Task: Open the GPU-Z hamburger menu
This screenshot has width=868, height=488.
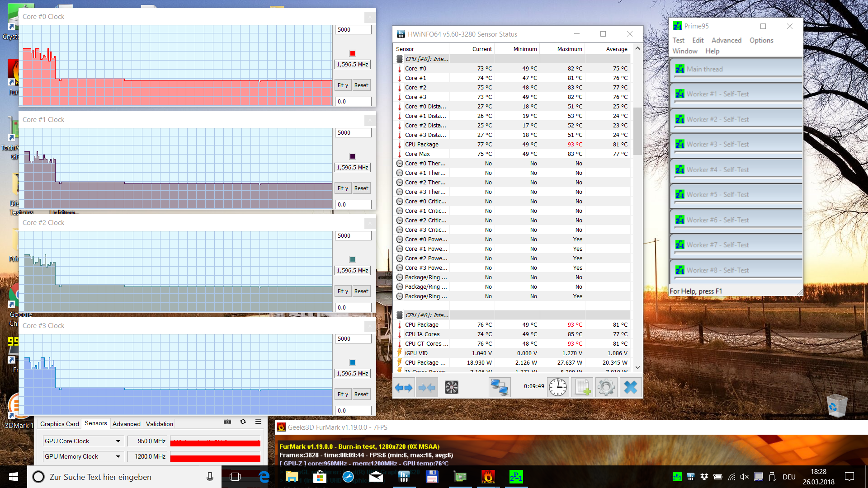Action: [x=258, y=422]
